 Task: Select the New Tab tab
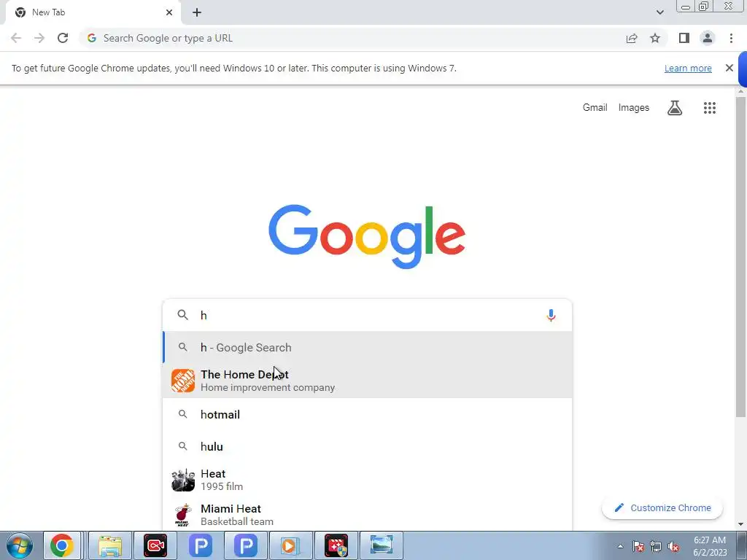click(93, 12)
